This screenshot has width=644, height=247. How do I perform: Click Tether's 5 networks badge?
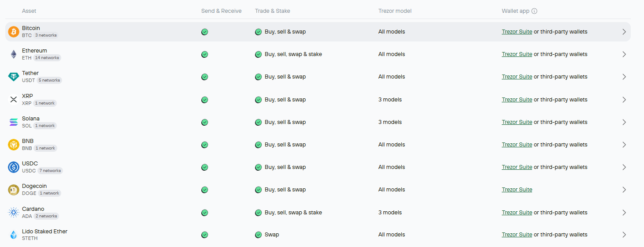pos(49,80)
